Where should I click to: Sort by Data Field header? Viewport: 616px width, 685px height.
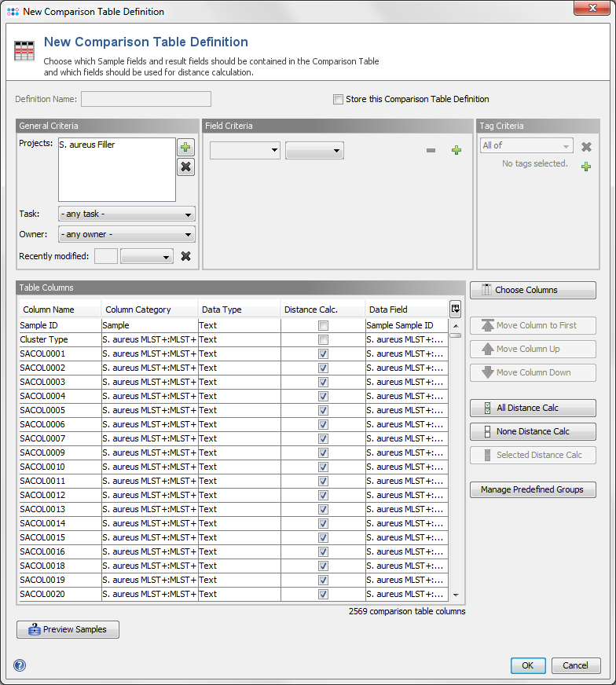click(407, 310)
